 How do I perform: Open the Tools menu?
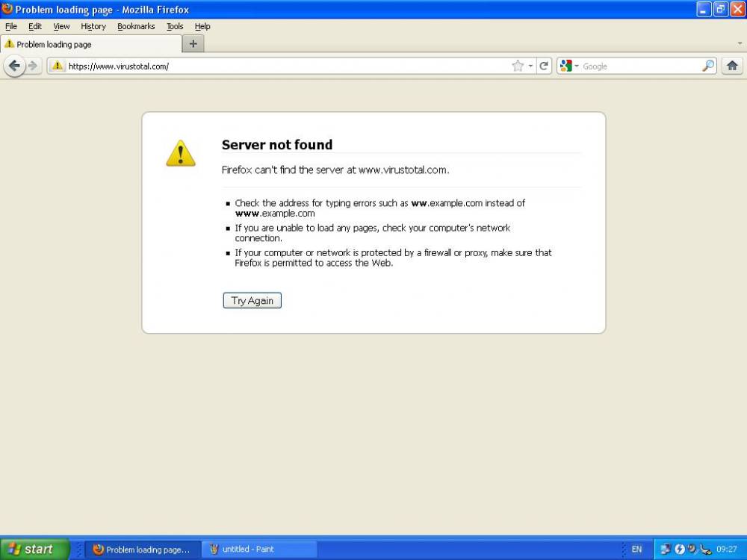click(174, 26)
